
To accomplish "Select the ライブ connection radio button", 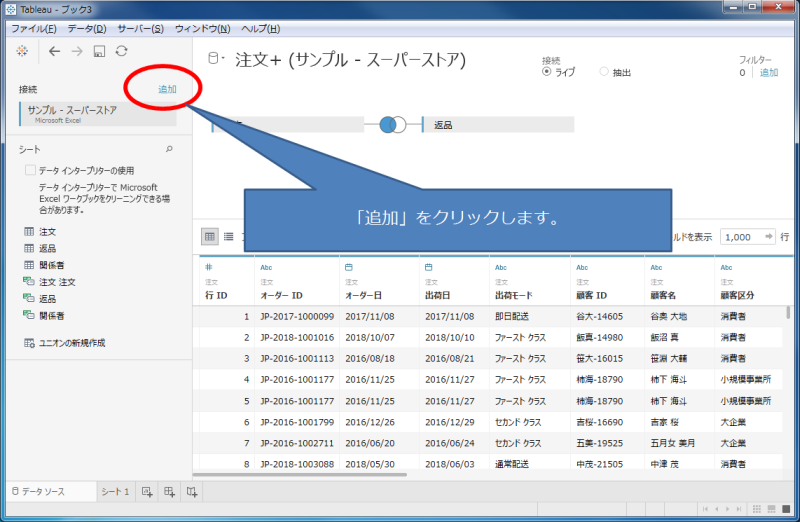I will pyautogui.click(x=546, y=72).
